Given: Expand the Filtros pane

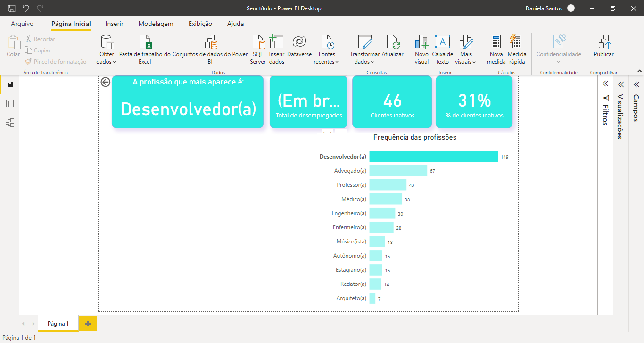Looking at the screenshot, I should [x=605, y=84].
